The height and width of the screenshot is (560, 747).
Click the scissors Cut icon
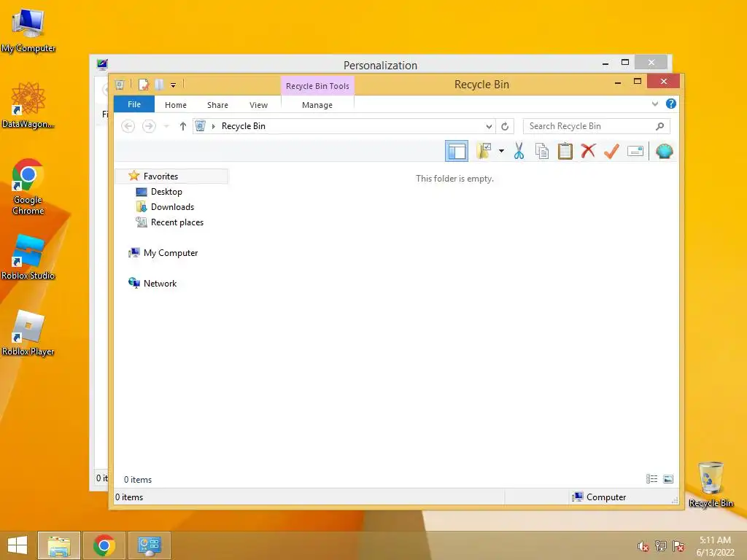click(x=519, y=152)
